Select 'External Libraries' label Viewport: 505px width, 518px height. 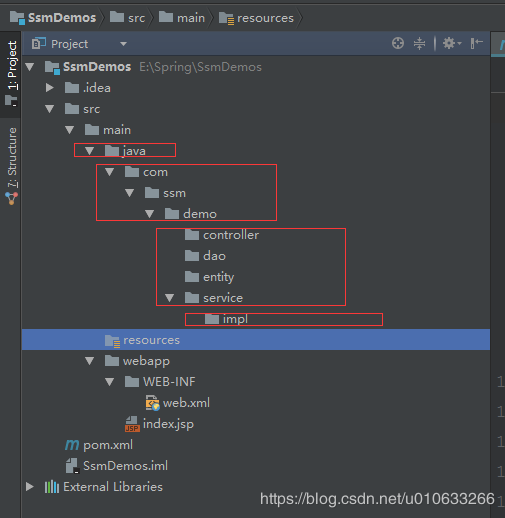click(113, 487)
